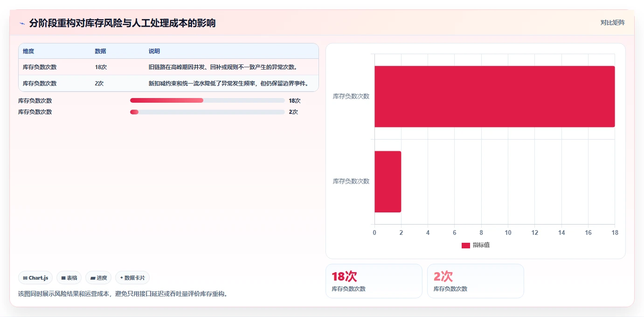
Task: Click the y-axis label of the shorter bar
Action: (351, 181)
